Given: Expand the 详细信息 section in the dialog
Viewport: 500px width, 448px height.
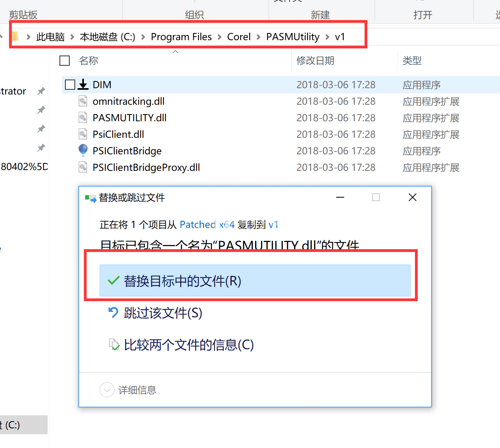Looking at the screenshot, I should coord(107,390).
